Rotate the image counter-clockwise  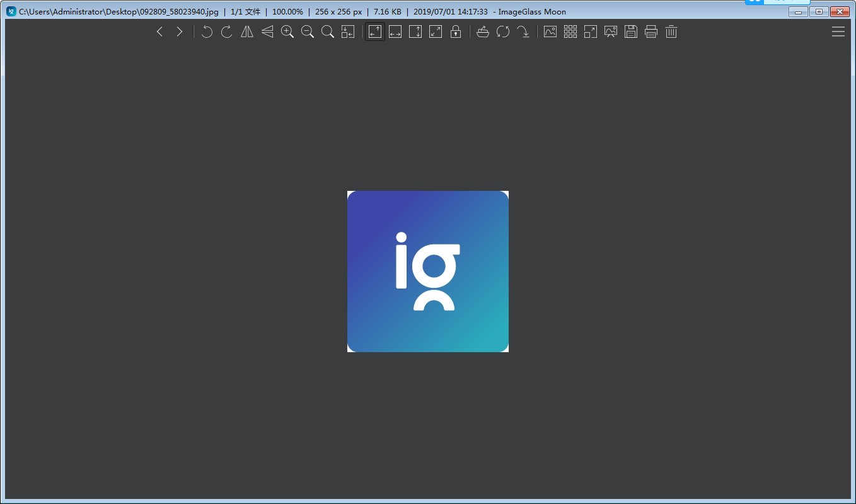pyautogui.click(x=207, y=31)
